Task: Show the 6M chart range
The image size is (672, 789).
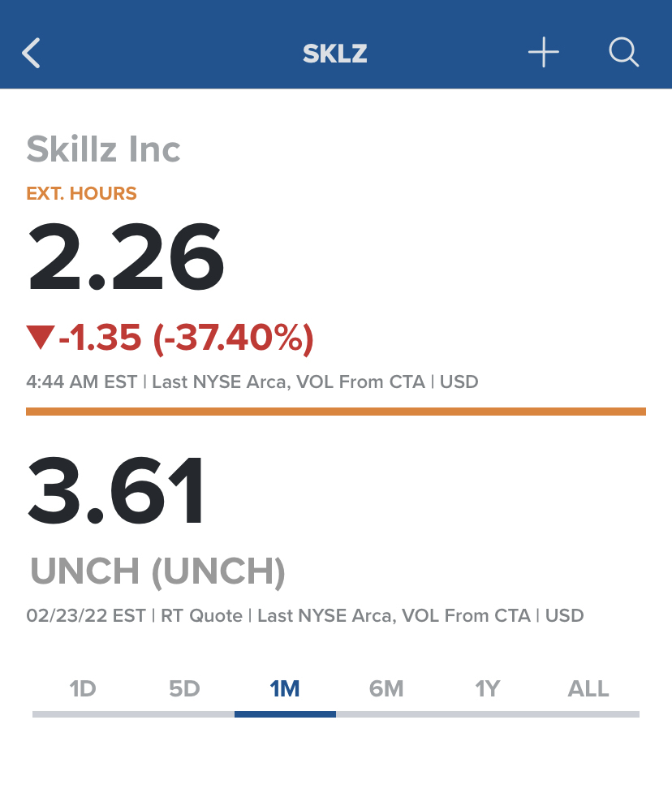Action: (386, 689)
